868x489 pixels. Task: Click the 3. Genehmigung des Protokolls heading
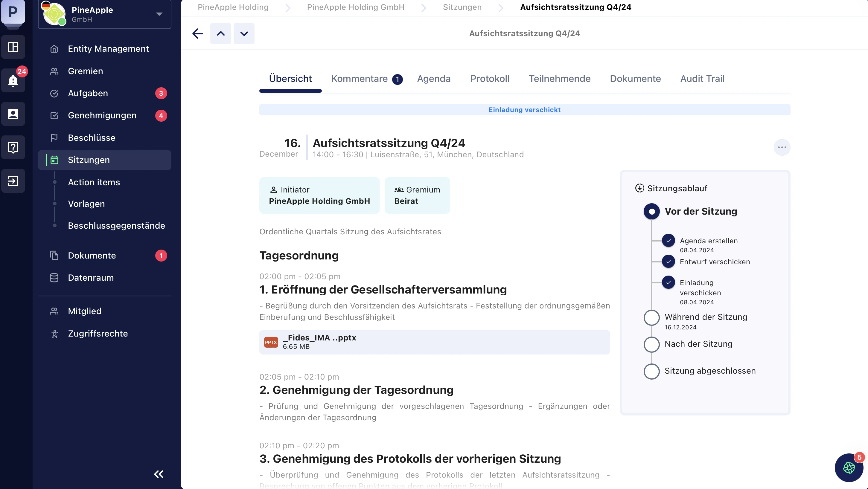(x=410, y=458)
